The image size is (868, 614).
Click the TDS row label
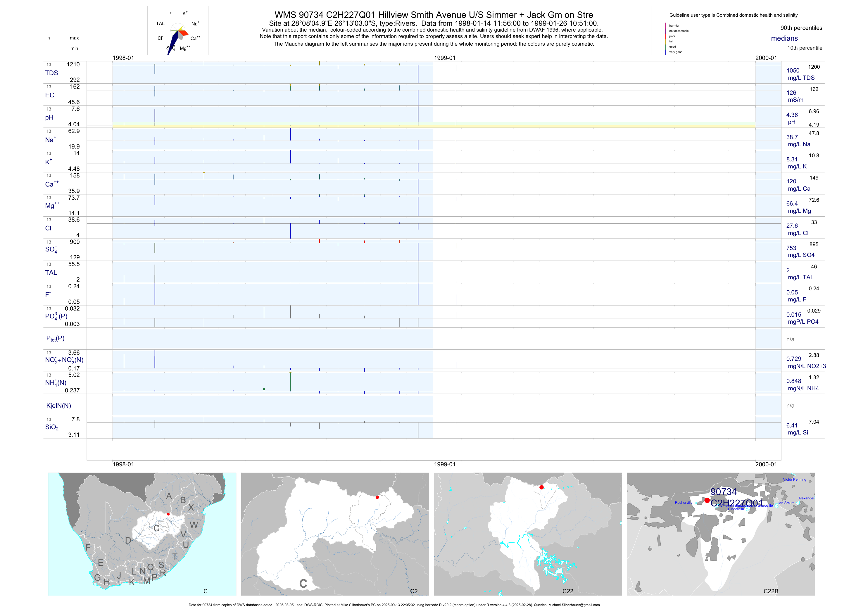[51, 73]
